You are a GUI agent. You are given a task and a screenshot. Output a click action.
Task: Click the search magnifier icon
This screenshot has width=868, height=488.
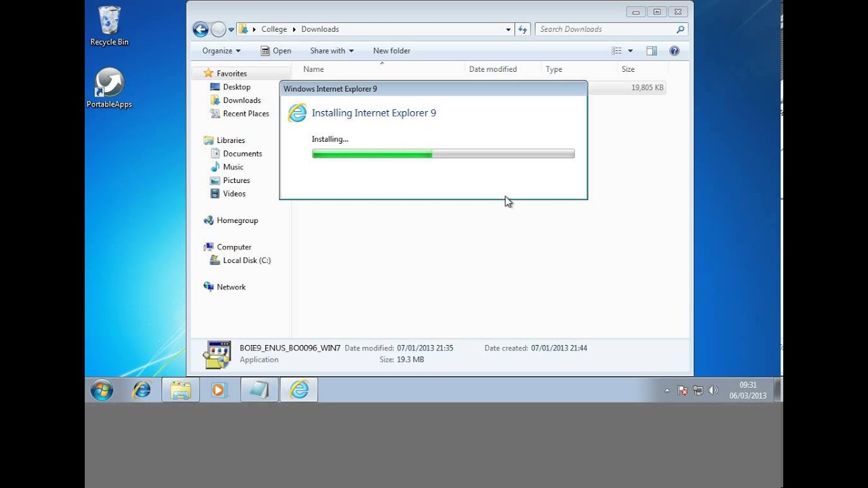[x=680, y=29]
